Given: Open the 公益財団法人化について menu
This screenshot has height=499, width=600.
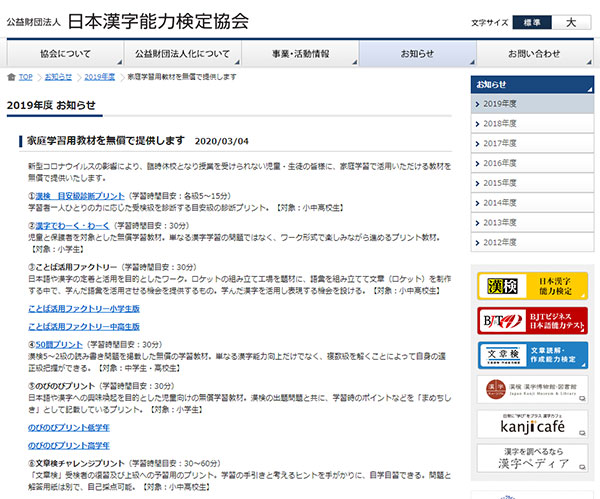Looking at the screenshot, I should tap(183, 54).
